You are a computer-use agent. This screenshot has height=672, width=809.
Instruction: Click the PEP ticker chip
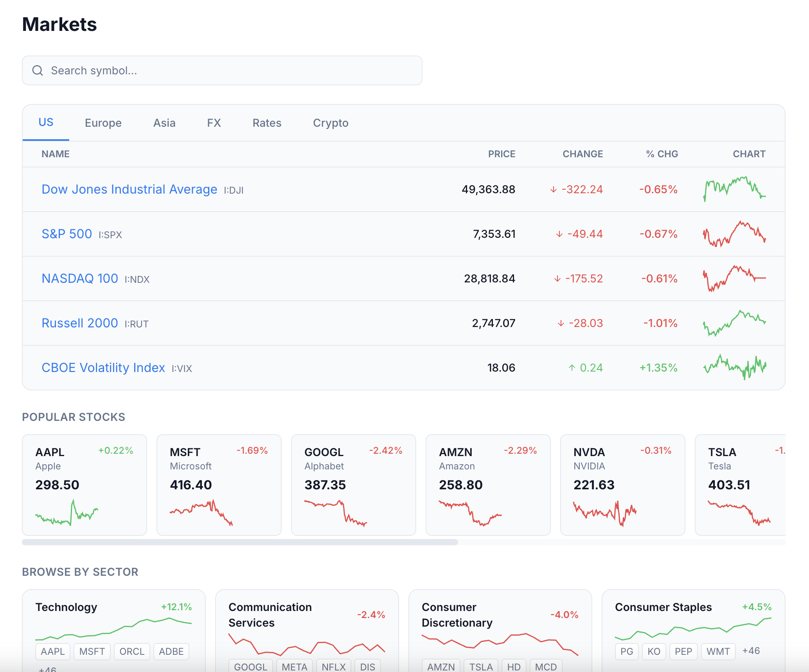(683, 652)
